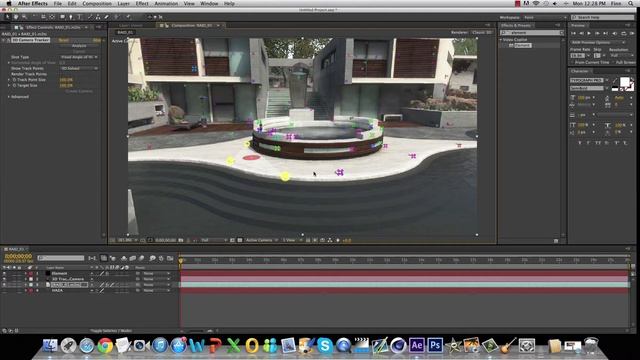Select the Clone Stamp tool

pos(98,17)
